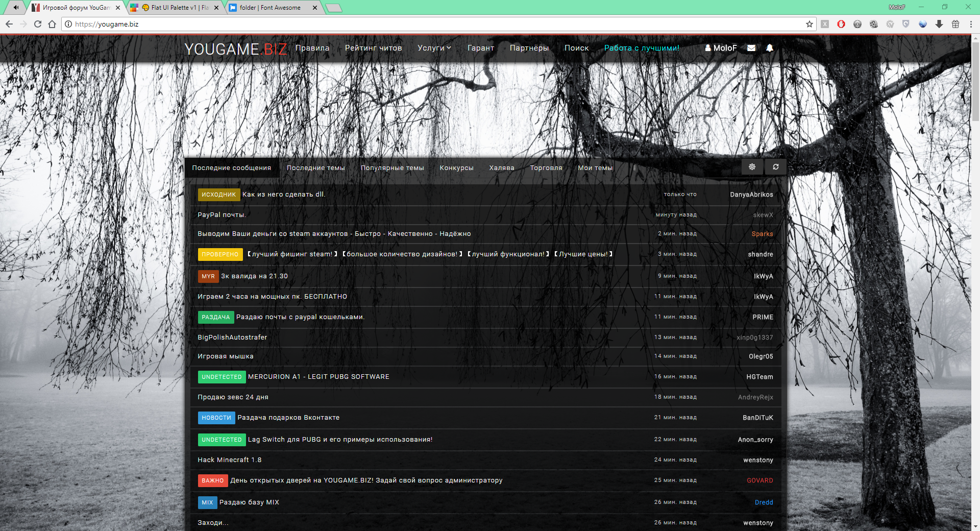Click the gift box extension icon
Screen dimensions: 980x531
point(955,24)
